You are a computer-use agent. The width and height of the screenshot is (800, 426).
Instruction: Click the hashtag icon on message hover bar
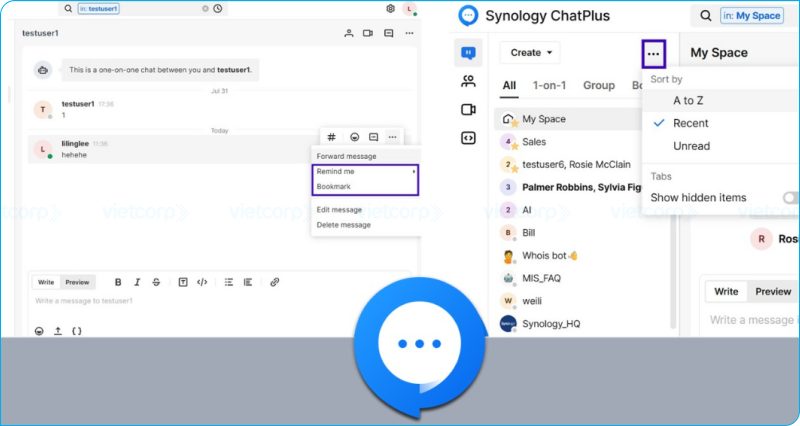point(331,137)
